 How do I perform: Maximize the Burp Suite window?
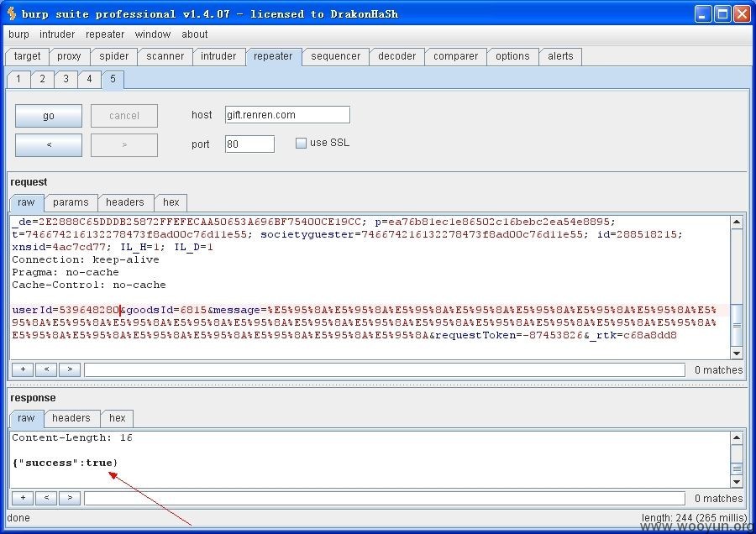pyautogui.click(x=722, y=14)
